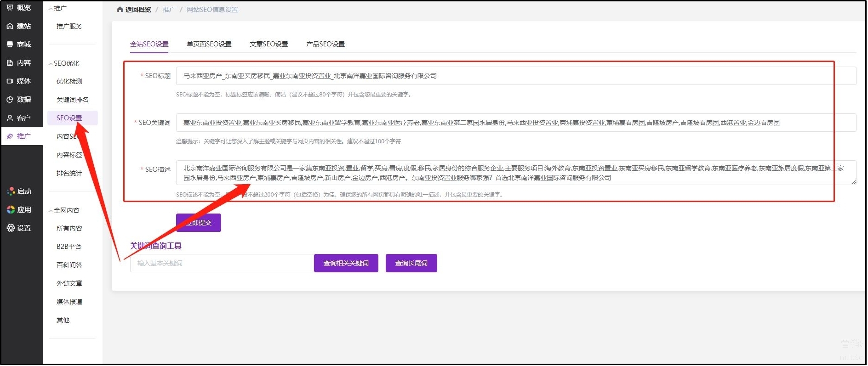The width and height of the screenshot is (868, 366).
Task: Click the 应用 apps icon
Action: (x=11, y=210)
